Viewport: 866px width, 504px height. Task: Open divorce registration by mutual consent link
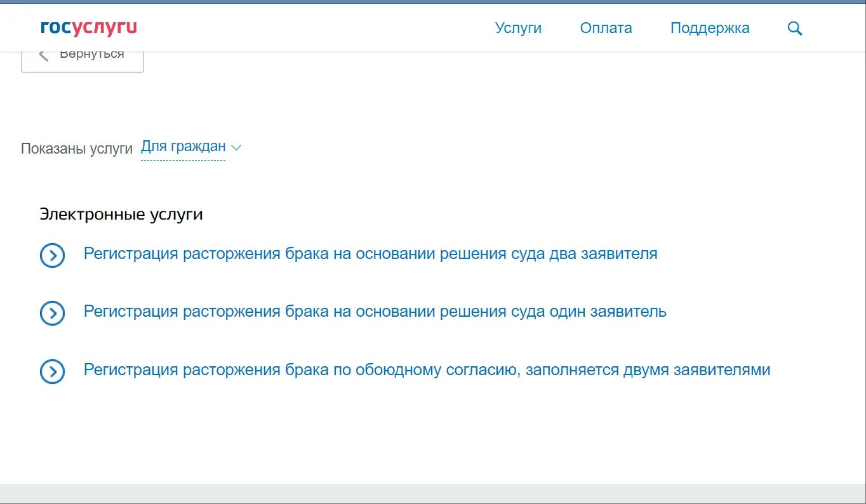tap(427, 370)
